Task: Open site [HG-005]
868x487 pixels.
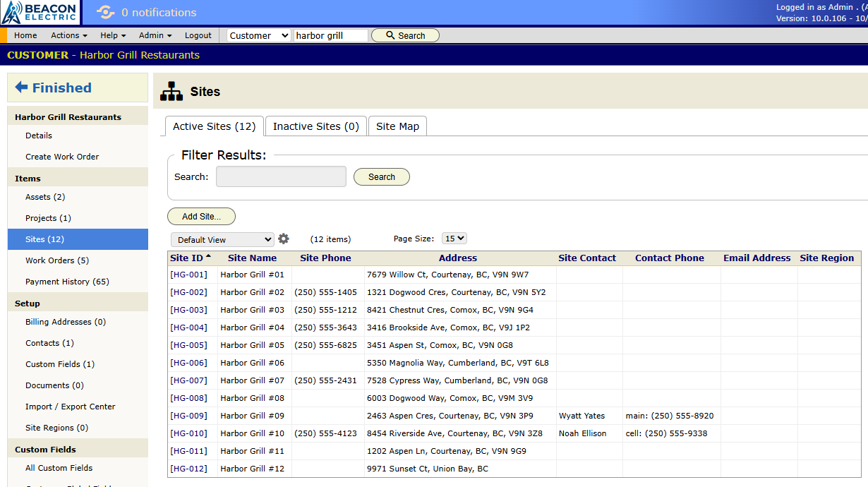Action: pyautogui.click(x=189, y=345)
